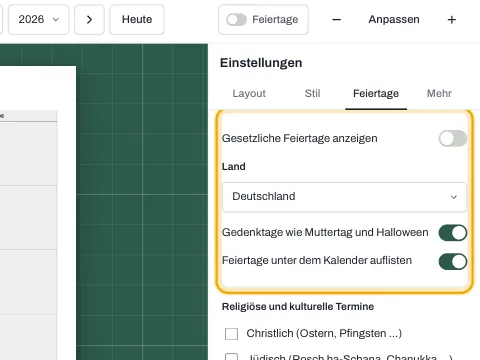The image size is (480, 360).
Task: Check the Christlich (Ostern, Pfingsten) checkbox
Action: pos(231,334)
